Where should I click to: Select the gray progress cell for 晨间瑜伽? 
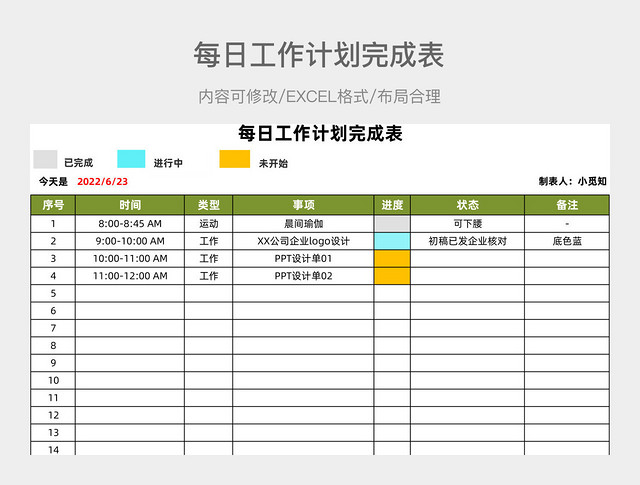point(392,224)
